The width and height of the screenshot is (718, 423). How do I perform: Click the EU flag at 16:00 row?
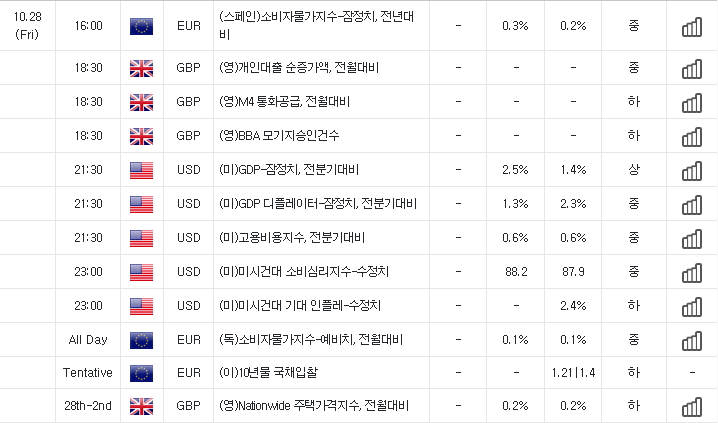[141, 27]
